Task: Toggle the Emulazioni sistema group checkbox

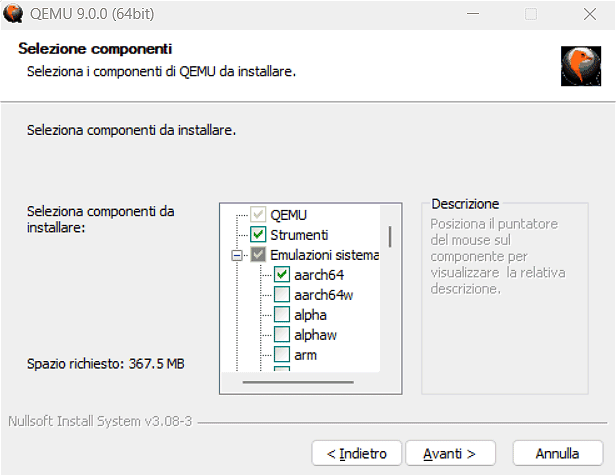Action: pos(258,254)
